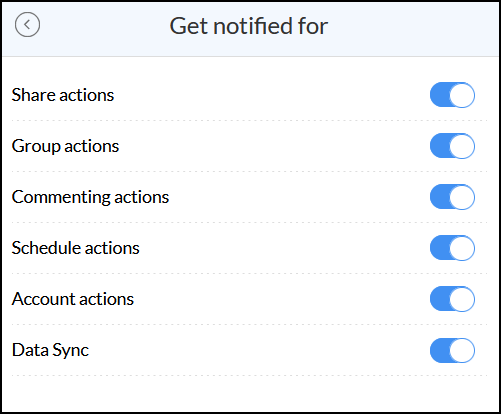Click white knob of Group actions switch
The width and height of the screenshot is (501, 414).
click(x=462, y=146)
